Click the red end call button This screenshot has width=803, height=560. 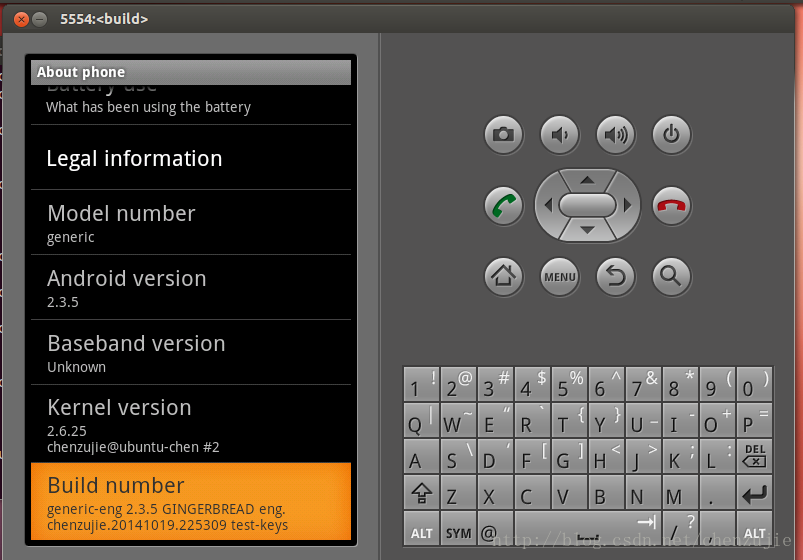click(671, 206)
